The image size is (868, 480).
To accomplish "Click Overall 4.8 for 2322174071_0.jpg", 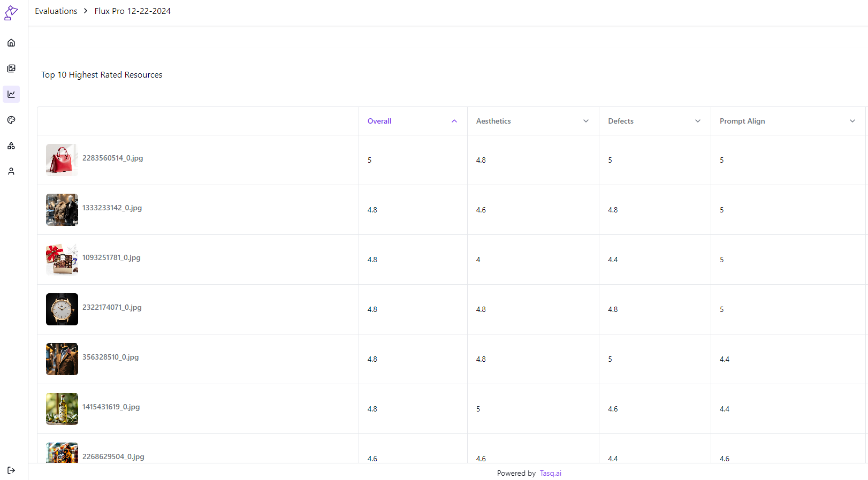I will (372, 309).
